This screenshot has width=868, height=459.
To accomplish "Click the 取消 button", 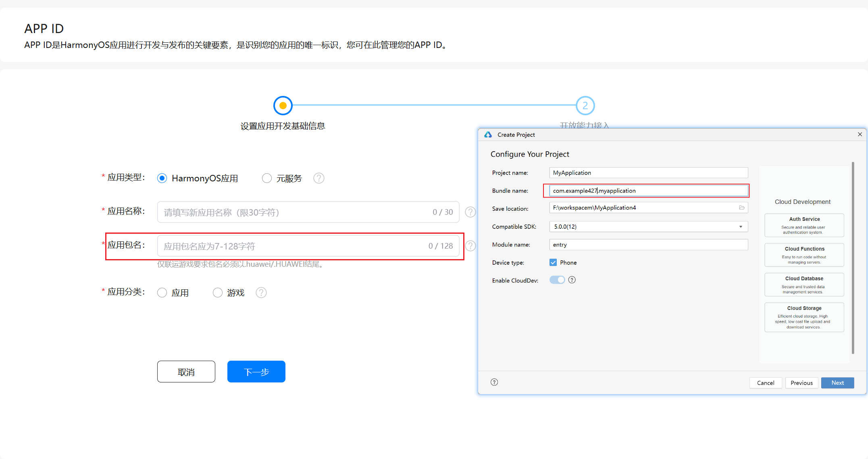I will click(x=186, y=372).
